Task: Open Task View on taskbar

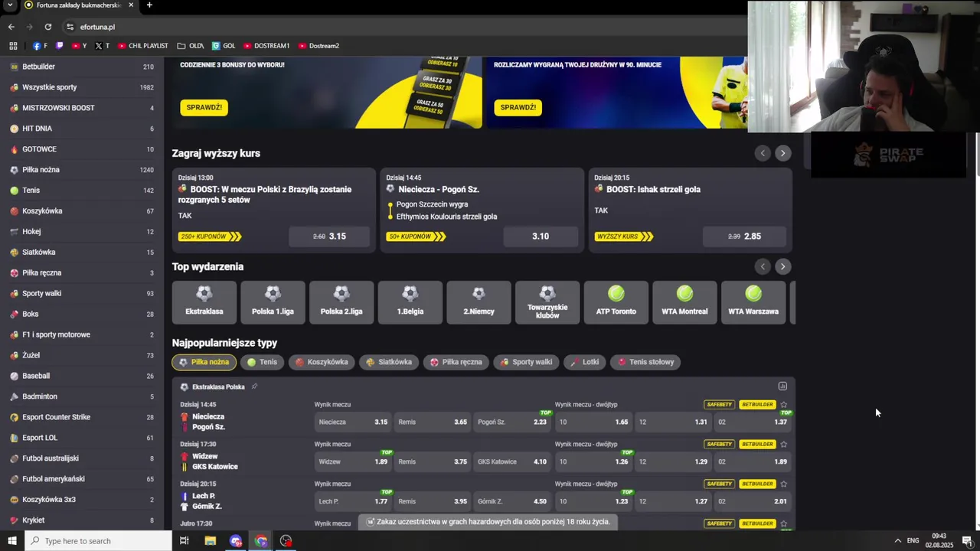Action: point(185,541)
